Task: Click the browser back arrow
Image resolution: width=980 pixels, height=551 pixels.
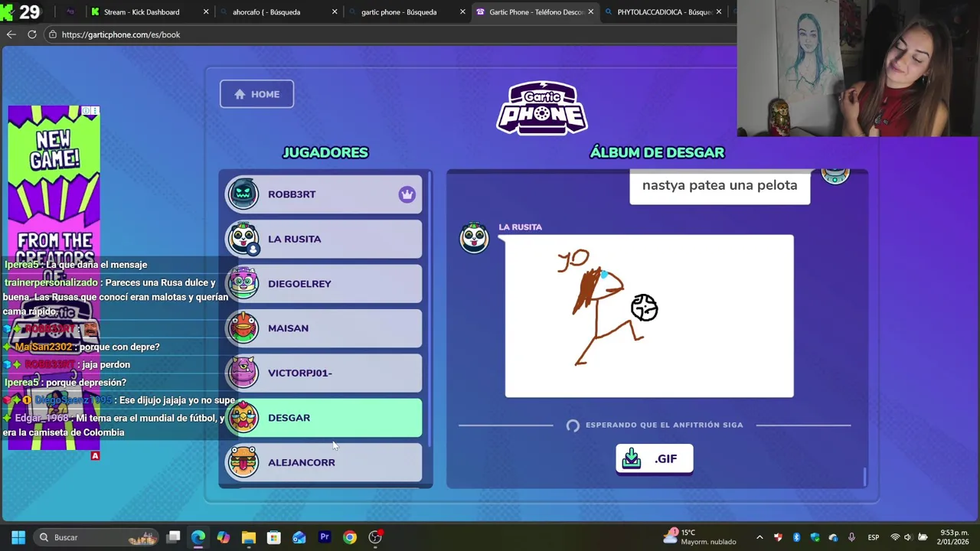Action: coord(11,34)
